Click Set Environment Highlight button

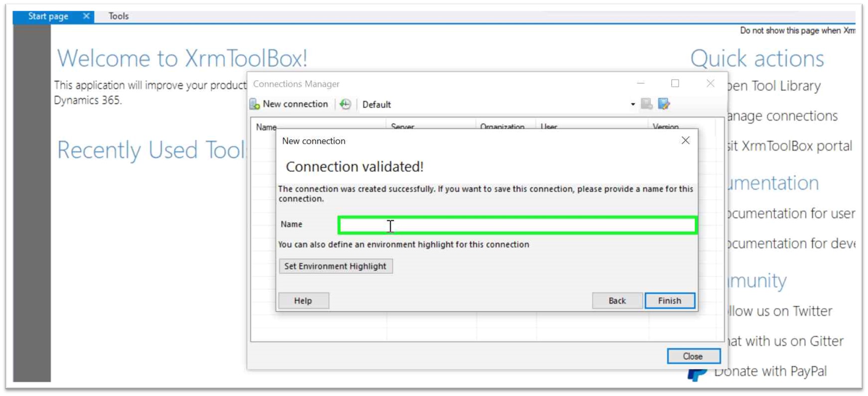(335, 266)
